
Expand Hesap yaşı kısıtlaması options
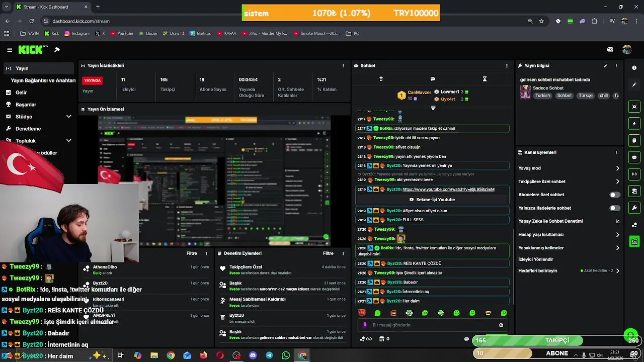point(618,235)
